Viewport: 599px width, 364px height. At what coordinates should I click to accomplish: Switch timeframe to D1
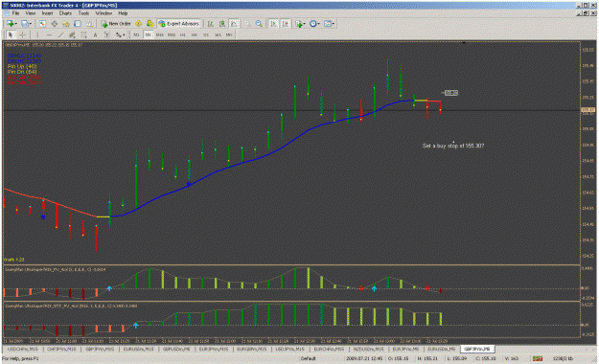coord(206,34)
